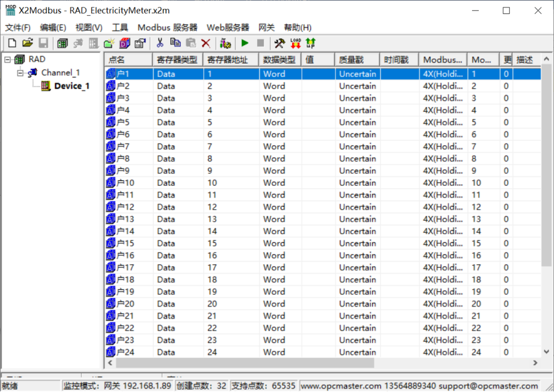Click the 值 column header

318,60
